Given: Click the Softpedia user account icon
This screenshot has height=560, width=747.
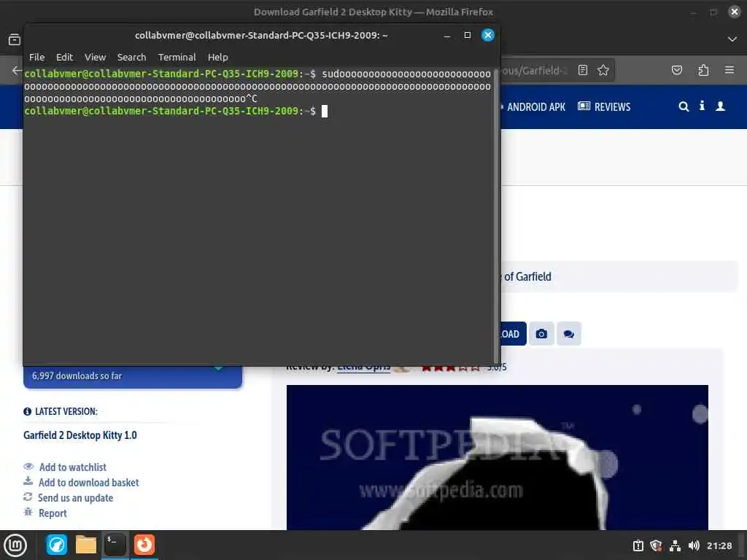Looking at the screenshot, I should click(x=720, y=106).
